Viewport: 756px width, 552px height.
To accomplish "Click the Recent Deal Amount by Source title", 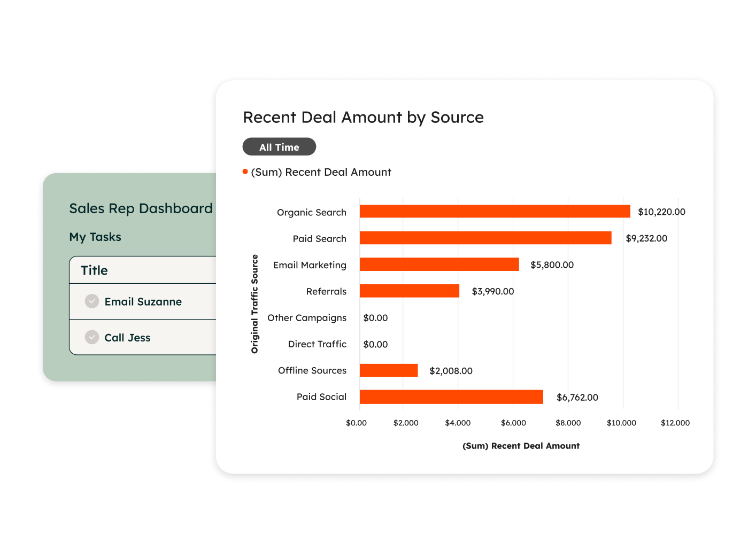I will tap(363, 118).
